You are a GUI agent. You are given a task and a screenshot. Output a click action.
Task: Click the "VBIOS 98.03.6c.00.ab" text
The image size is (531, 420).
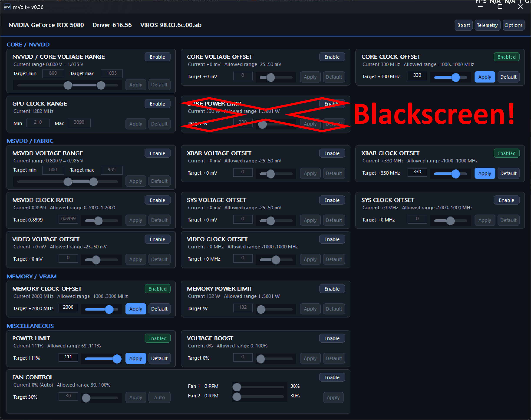point(171,25)
